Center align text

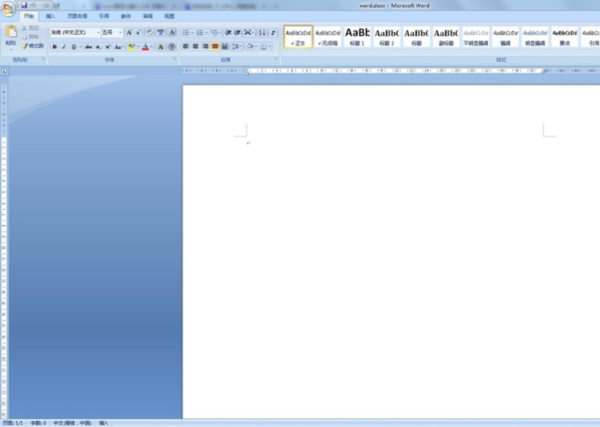tap(196, 46)
